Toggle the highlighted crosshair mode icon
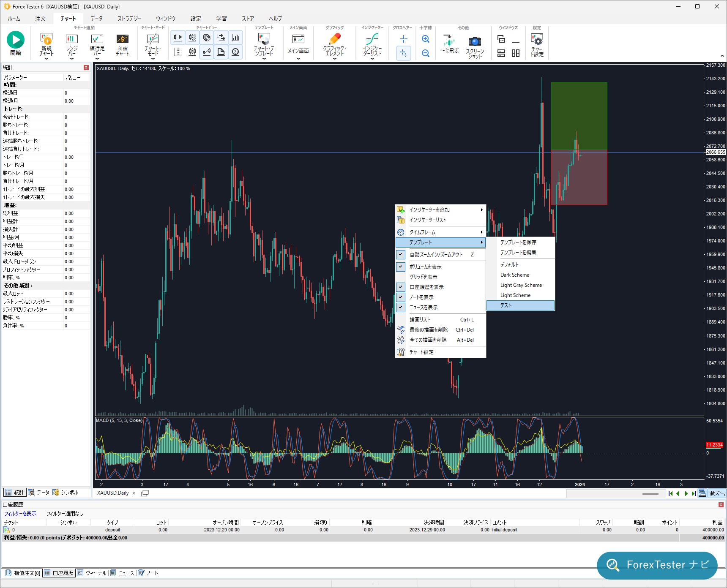This screenshot has width=727, height=588. coord(404,53)
